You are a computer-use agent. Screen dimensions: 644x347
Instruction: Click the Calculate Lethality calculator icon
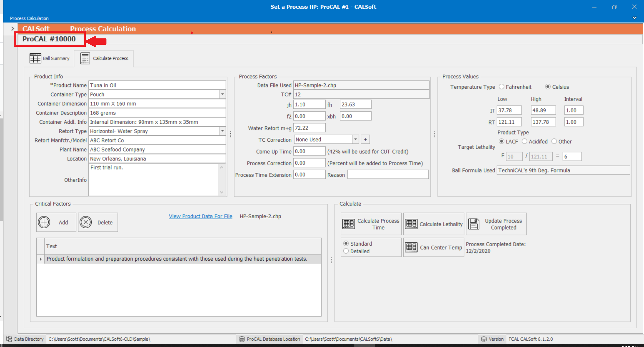[x=411, y=224]
